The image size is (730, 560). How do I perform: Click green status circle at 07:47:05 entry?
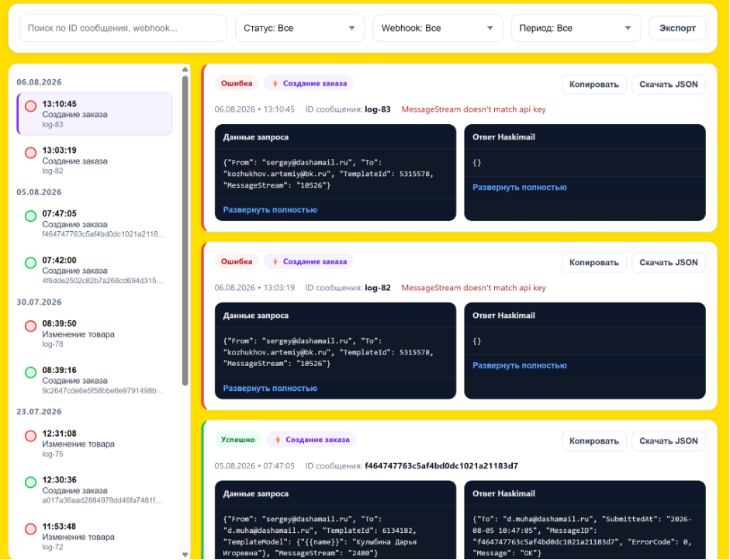click(31, 216)
